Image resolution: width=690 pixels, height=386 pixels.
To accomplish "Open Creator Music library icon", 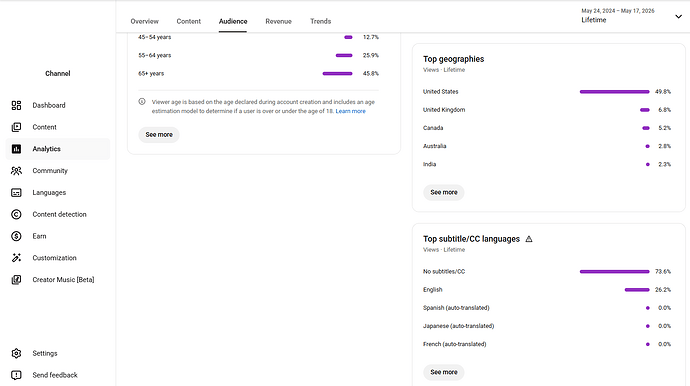I will click(x=16, y=279).
